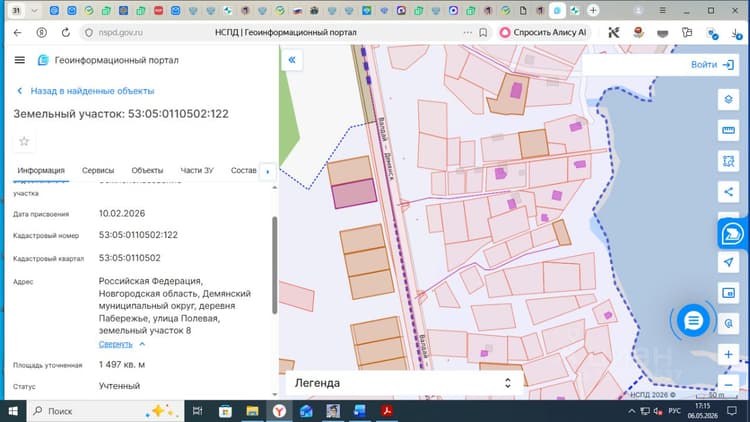Select cadastral quarter 53:05:0110502 value

pyautogui.click(x=130, y=258)
